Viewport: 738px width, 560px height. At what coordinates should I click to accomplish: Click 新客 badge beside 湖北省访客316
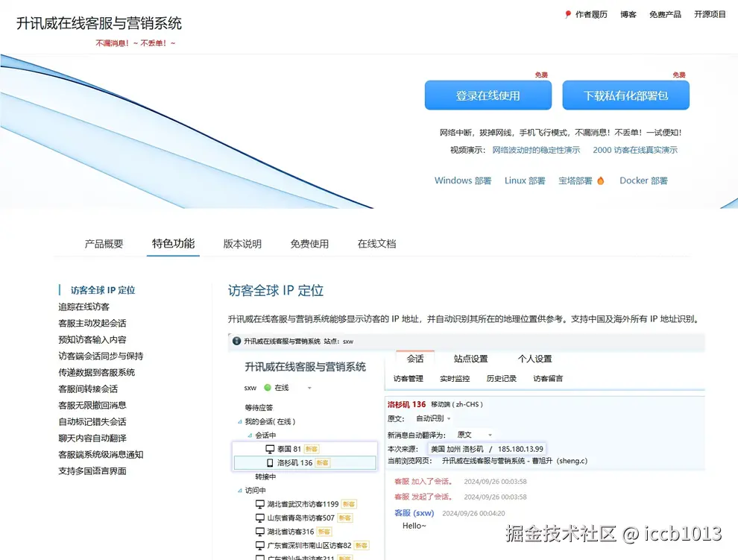tap(324, 532)
